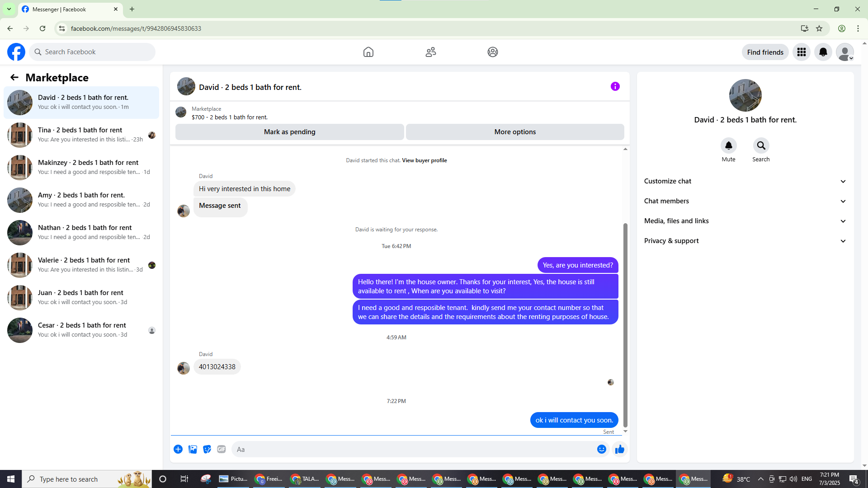Send a thumbs-up like
The image size is (868, 488).
[619, 449]
